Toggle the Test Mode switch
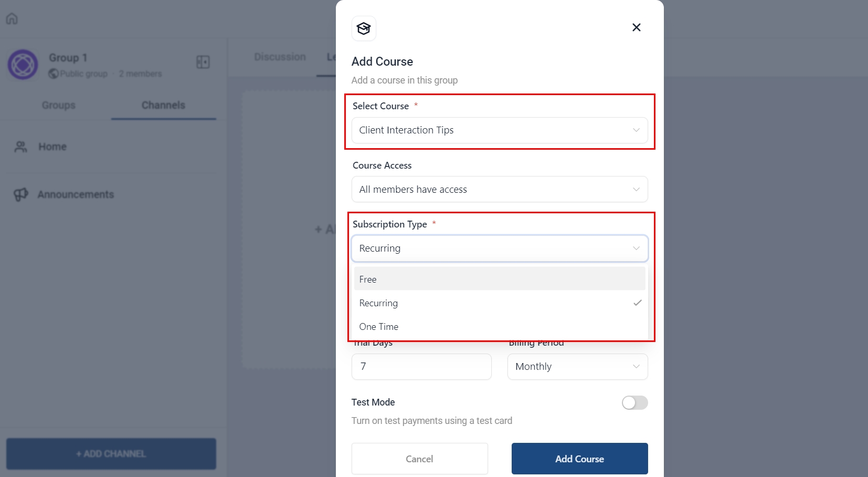Viewport: 868px width, 477px height. (634, 403)
